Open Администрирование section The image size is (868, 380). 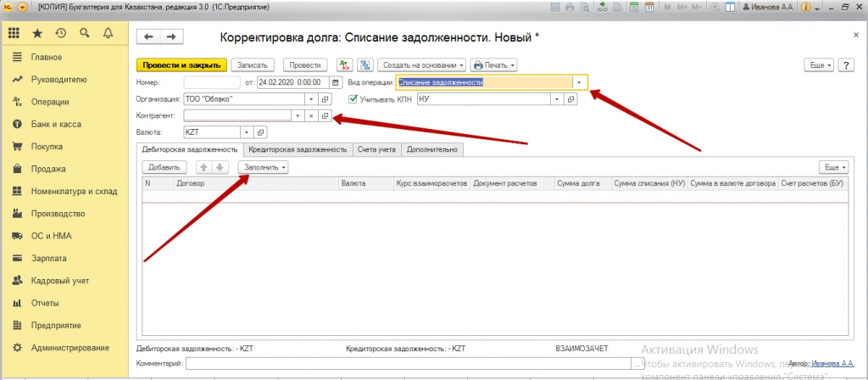click(x=70, y=348)
